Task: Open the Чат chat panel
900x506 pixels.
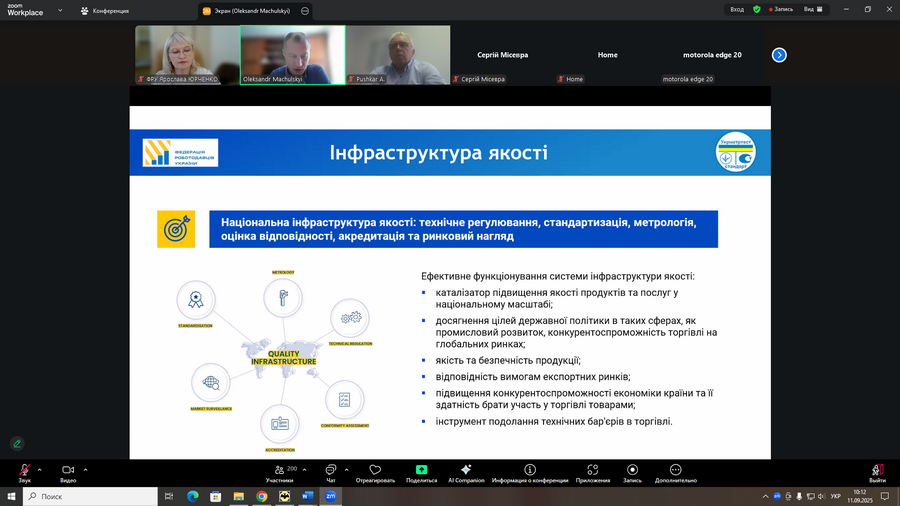Action: click(331, 473)
